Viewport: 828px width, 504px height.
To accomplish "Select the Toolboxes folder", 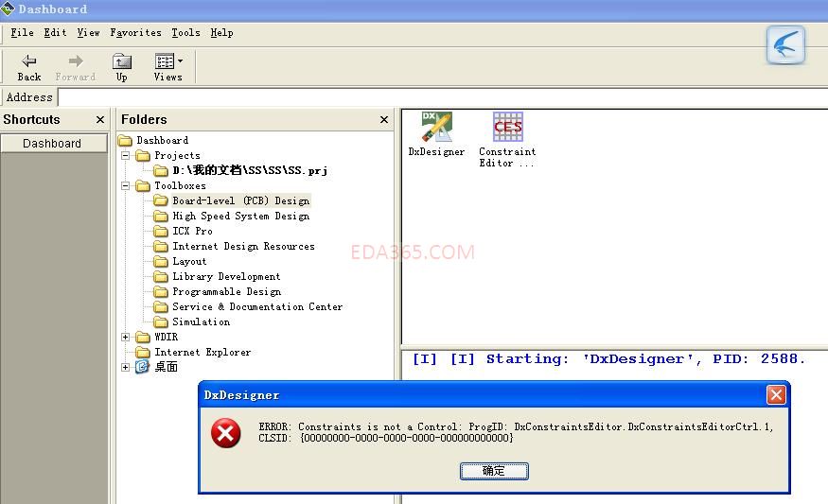I will [180, 185].
